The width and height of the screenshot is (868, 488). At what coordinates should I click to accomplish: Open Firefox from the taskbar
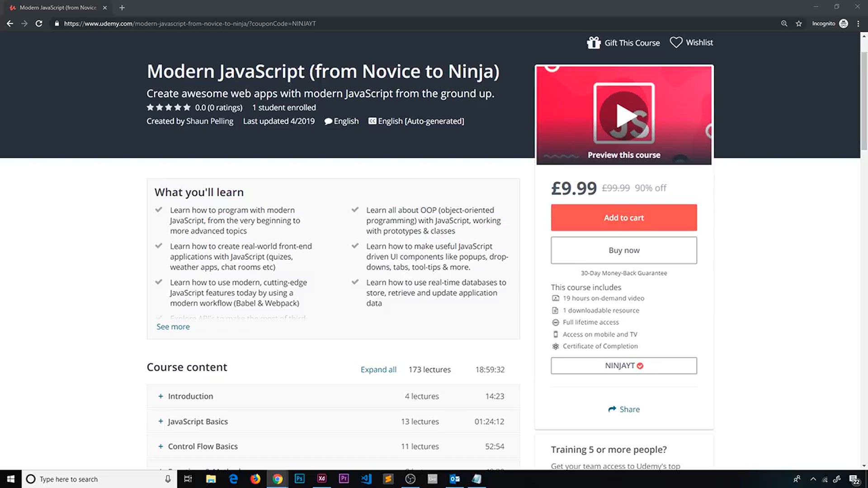click(x=255, y=479)
